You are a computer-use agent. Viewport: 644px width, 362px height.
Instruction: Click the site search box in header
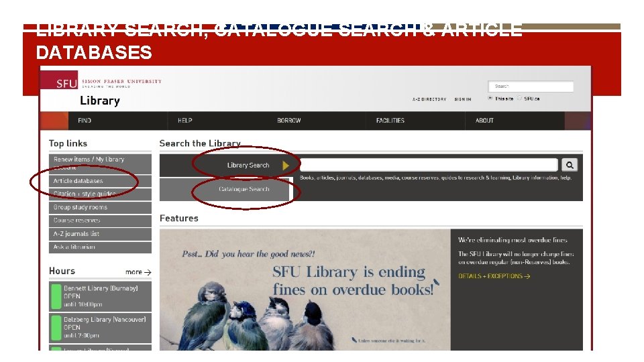click(x=531, y=86)
